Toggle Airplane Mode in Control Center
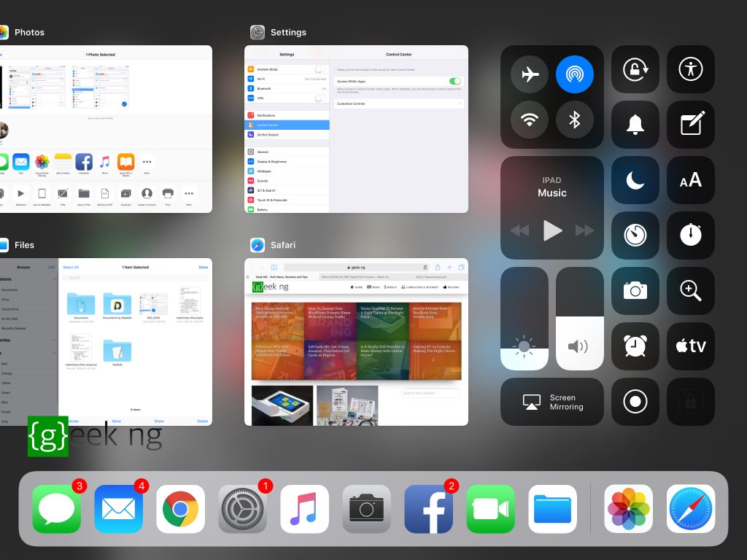 [x=530, y=74]
